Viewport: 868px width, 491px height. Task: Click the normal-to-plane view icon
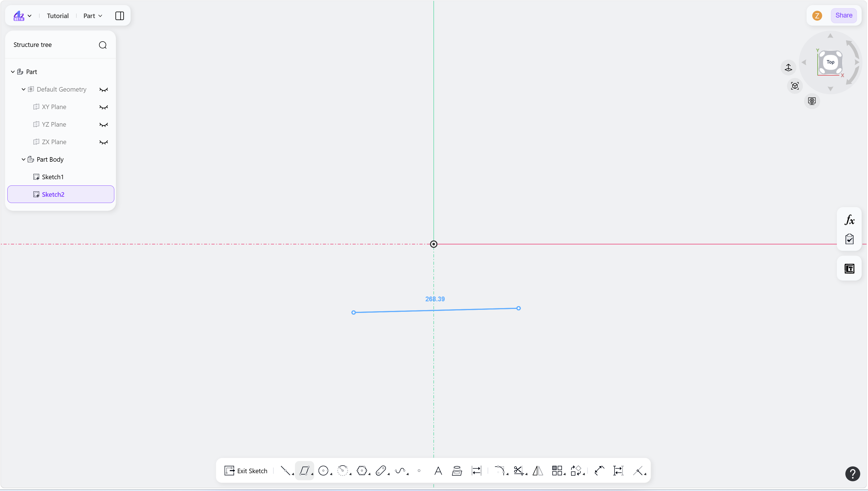point(788,68)
